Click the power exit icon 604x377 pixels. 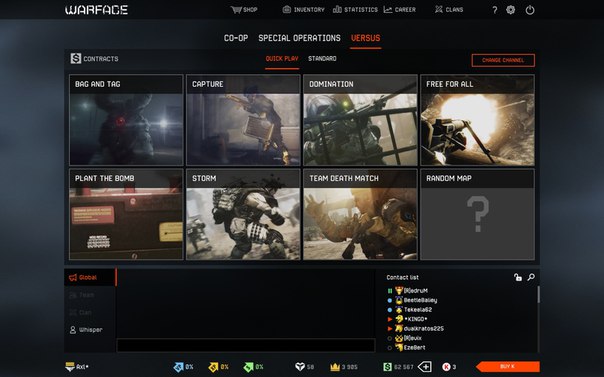point(530,10)
